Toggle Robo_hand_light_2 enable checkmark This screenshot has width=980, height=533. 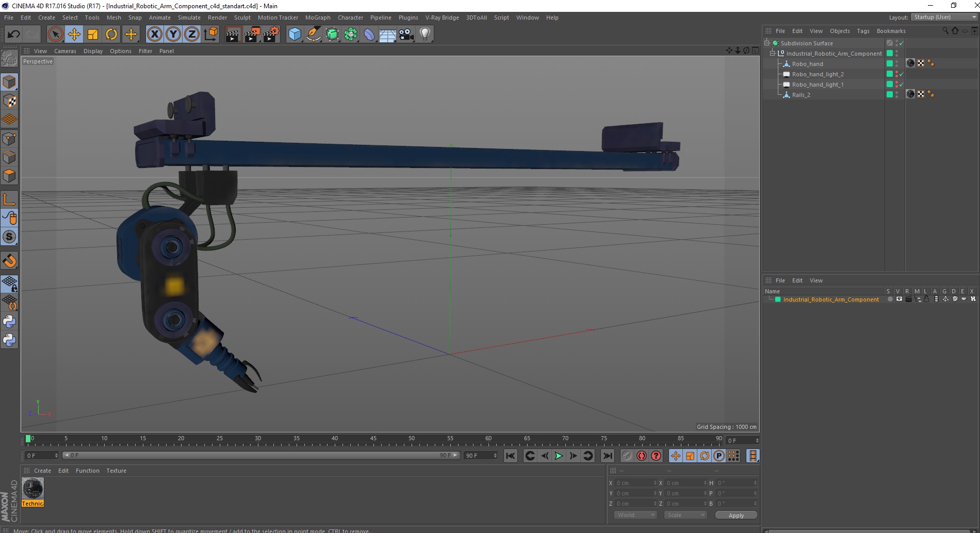pyautogui.click(x=902, y=74)
